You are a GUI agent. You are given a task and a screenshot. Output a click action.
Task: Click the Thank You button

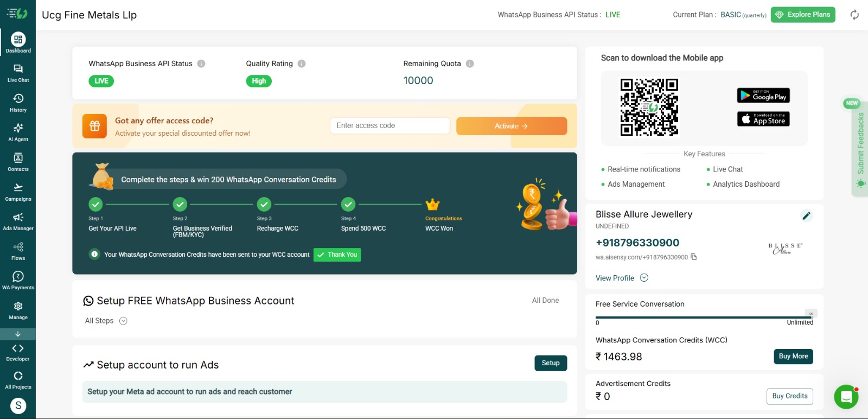[337, 255]
